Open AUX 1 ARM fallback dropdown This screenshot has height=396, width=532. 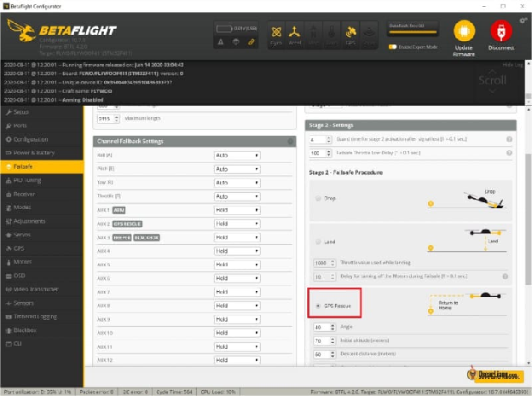point(237,210)
